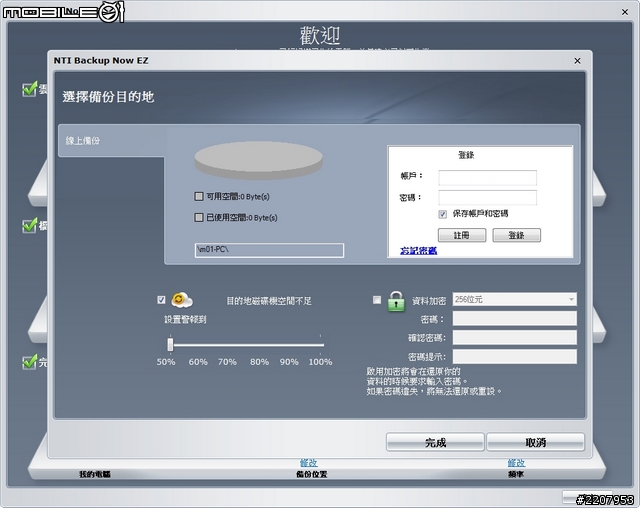This screenshot has height=508, width=640.
Task: Toggle the 可用空間 checkbox
Action: point(199,196)
